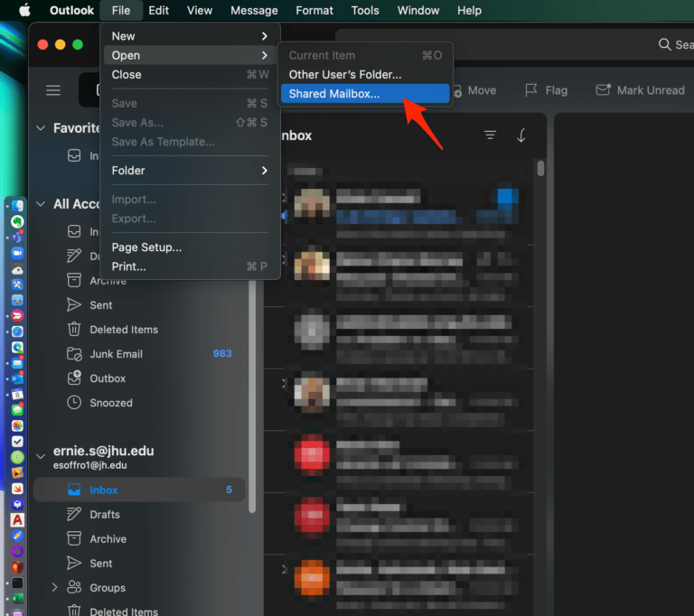Select Print menu item
Image resolution: width=694 pixels, height=616 pixels.
(x=190, y=266)
